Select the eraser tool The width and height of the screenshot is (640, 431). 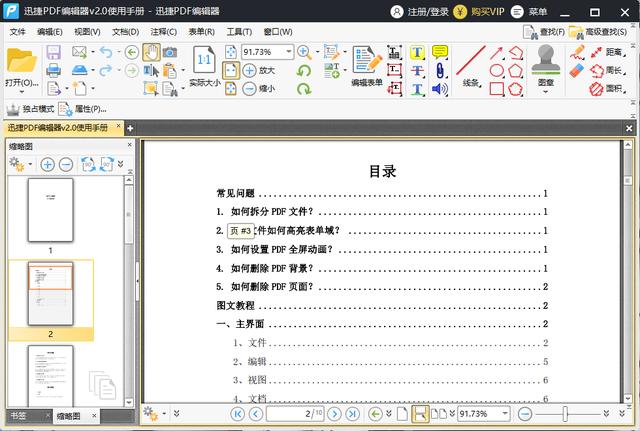click(x=577, y=71)
